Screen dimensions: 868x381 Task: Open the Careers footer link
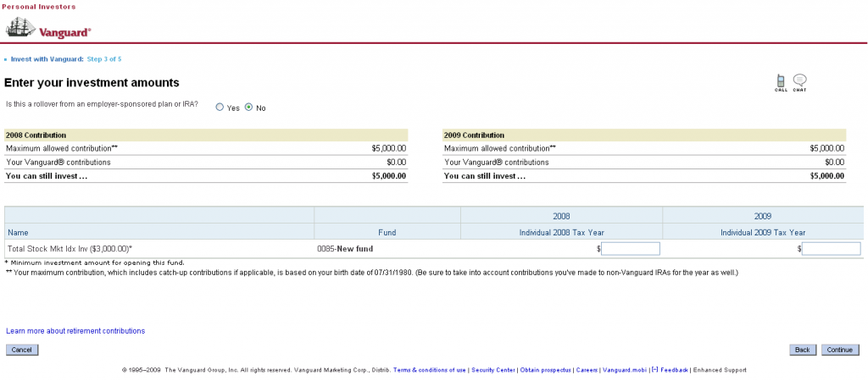[x=586, y=370]
